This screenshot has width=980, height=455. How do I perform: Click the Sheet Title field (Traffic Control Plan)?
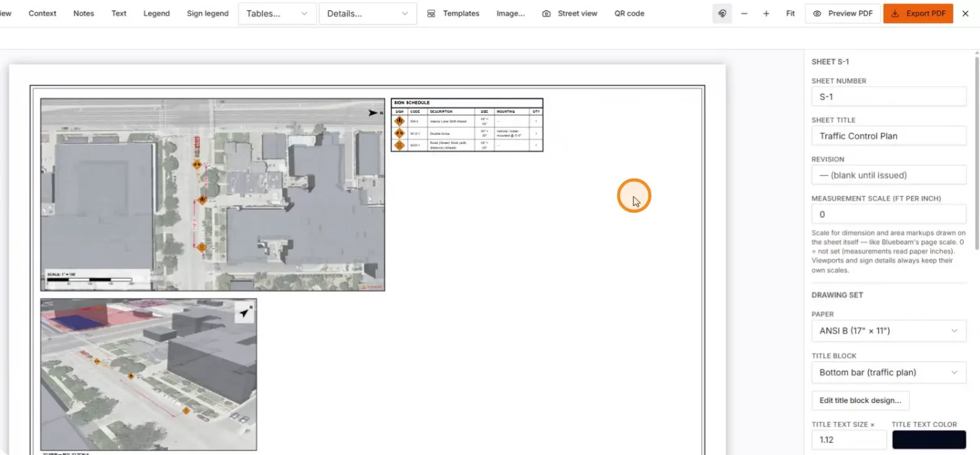(889, 136)
